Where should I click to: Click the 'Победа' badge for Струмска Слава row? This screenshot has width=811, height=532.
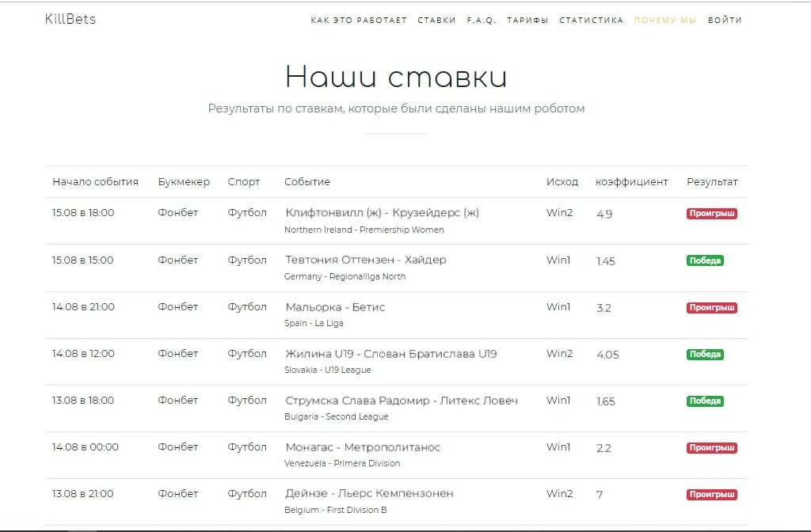pos(705,401)
